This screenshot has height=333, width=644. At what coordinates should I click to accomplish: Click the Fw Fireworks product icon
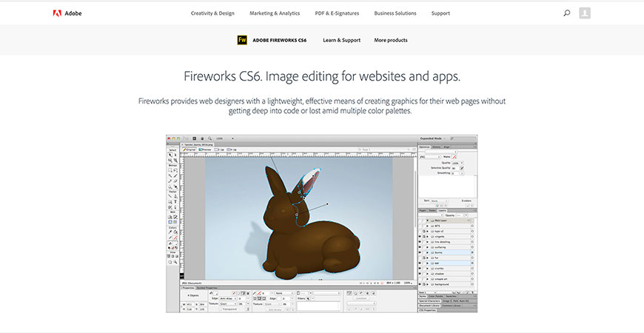241,40
